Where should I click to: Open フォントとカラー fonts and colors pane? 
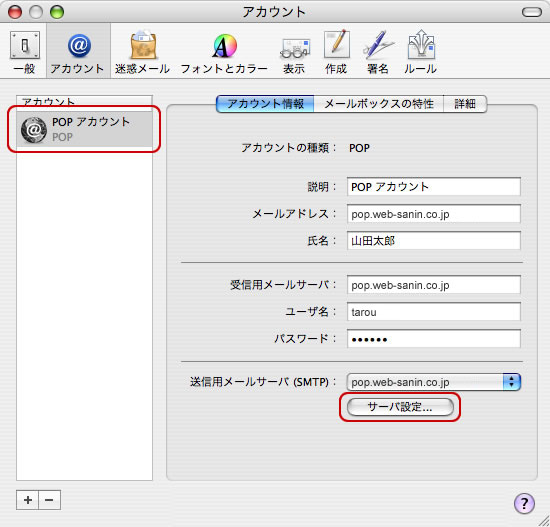click(224, 52)
